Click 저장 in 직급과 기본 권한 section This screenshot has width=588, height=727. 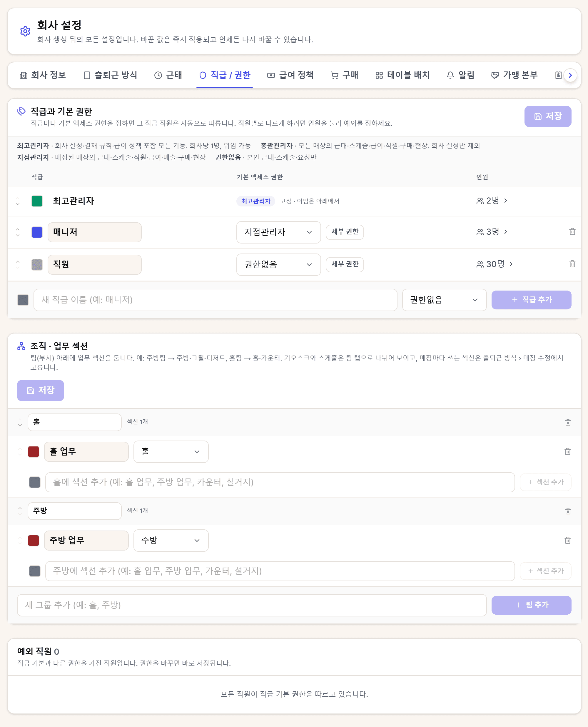[548, 116]
